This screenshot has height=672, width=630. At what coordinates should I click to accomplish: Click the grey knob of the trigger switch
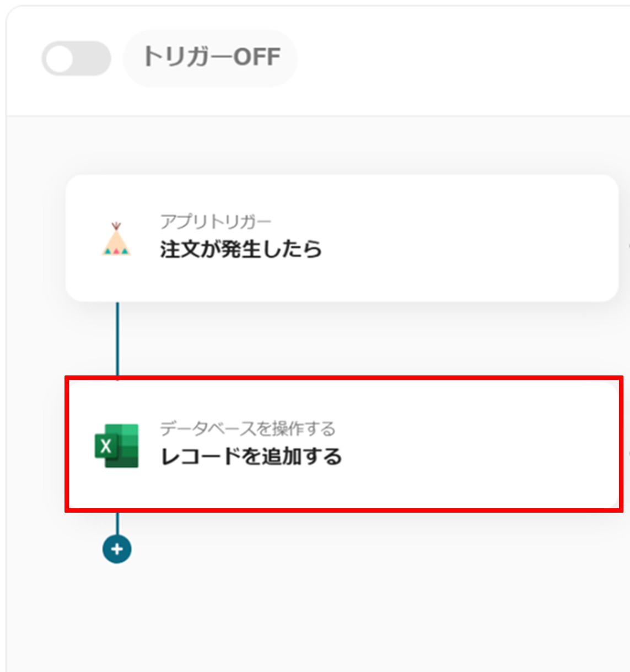(x=60, y=58)
